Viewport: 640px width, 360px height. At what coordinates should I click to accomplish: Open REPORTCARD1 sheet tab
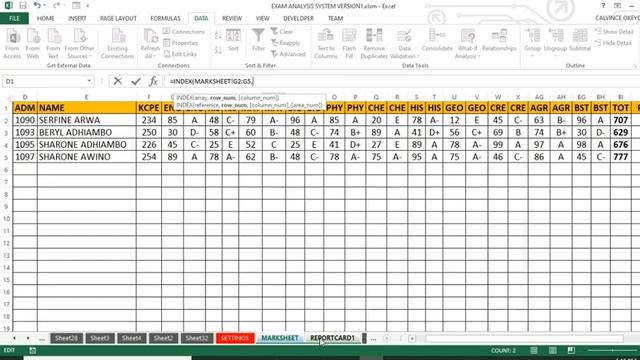332,338
